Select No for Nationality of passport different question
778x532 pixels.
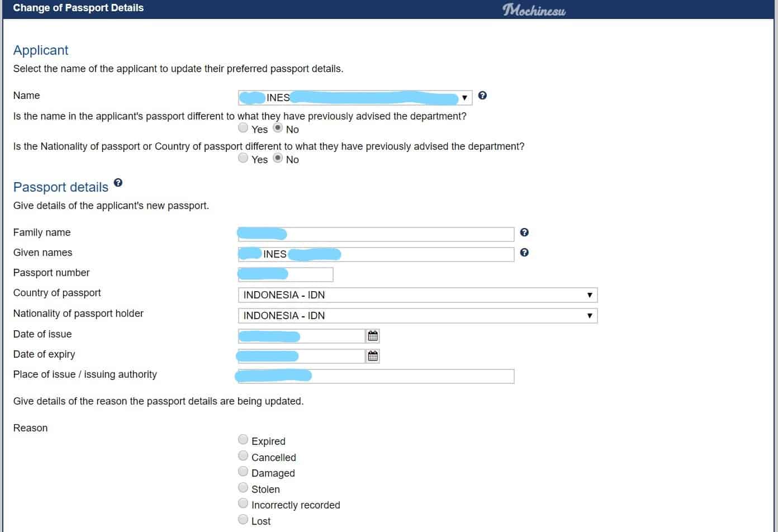coord(278,158)
